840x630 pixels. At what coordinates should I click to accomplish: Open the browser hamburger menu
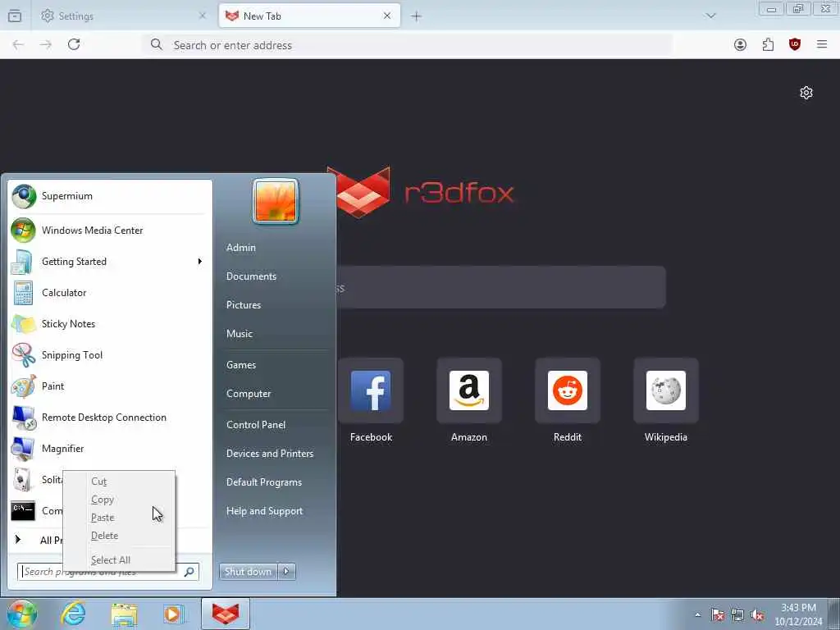coord(822,44)
